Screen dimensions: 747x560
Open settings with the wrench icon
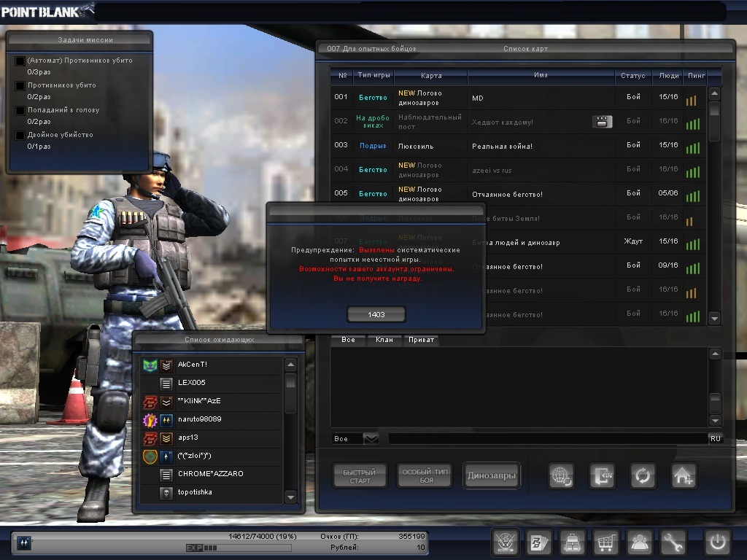673,542
